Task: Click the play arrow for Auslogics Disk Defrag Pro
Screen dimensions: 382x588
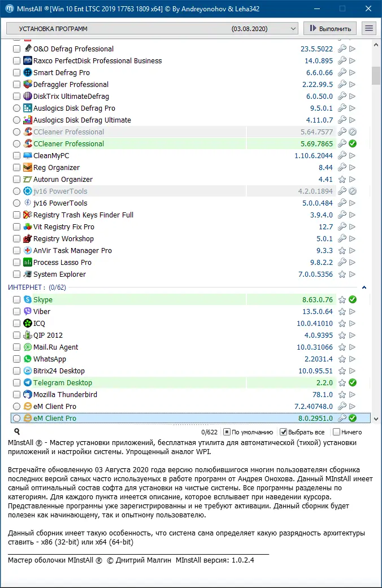Action: pyautogui.click(x=353, y=108)
